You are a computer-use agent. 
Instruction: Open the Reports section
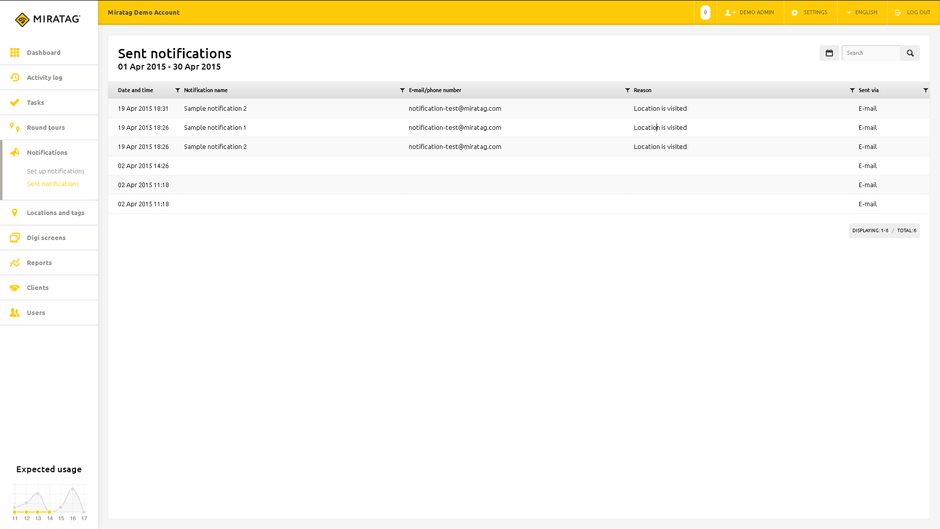tap(39, 263)
